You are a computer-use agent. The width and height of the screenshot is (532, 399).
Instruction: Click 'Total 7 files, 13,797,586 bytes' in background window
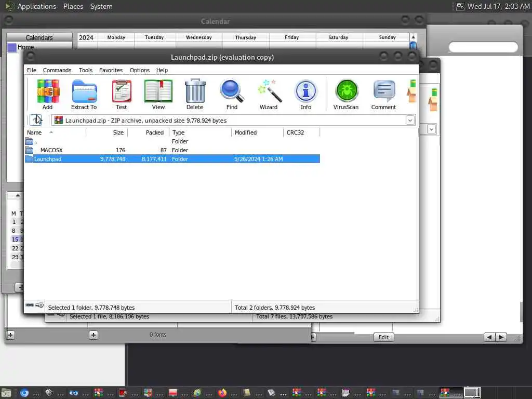pos(294,316)
